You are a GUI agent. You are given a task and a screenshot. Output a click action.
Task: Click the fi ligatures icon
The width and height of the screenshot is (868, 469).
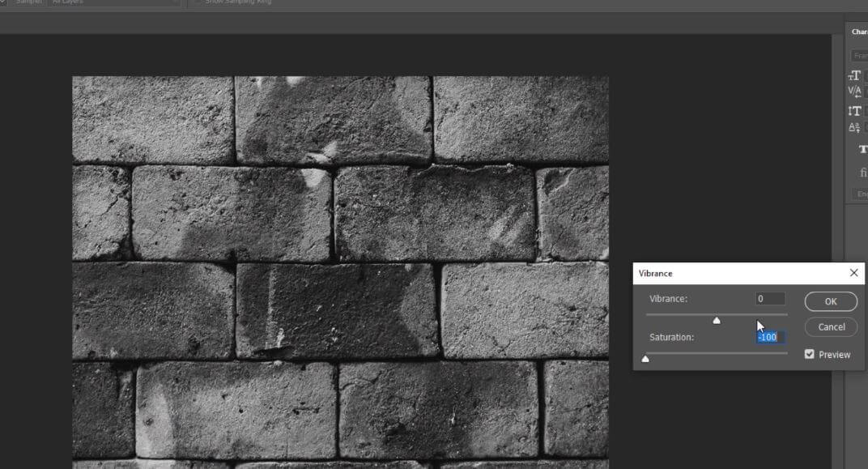(x=864, y=173)
